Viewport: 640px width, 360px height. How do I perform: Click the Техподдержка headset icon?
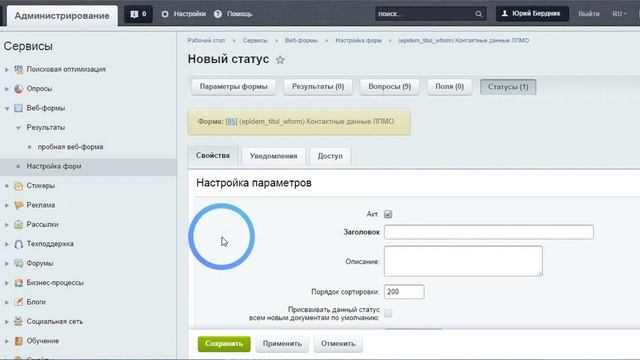18,244
